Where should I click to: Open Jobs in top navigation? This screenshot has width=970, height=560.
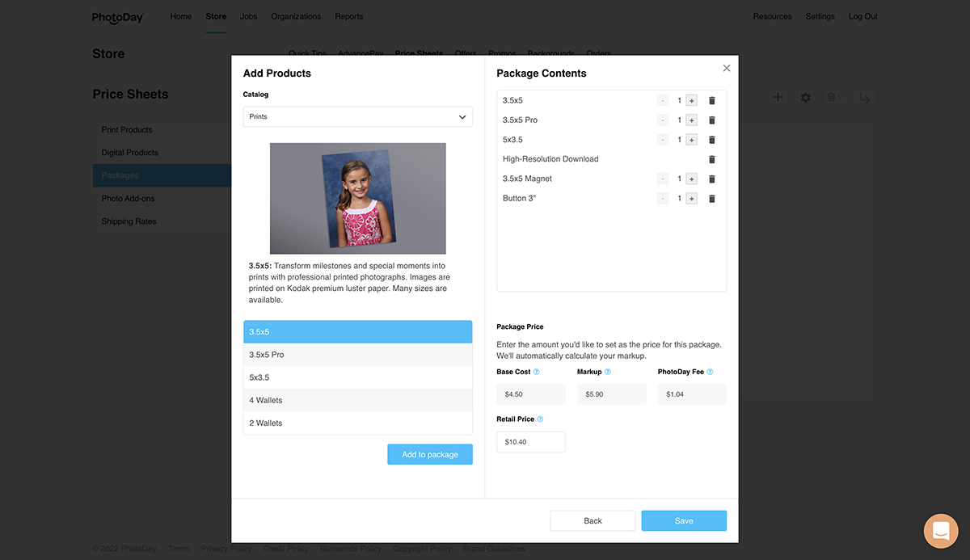point(249,16)
